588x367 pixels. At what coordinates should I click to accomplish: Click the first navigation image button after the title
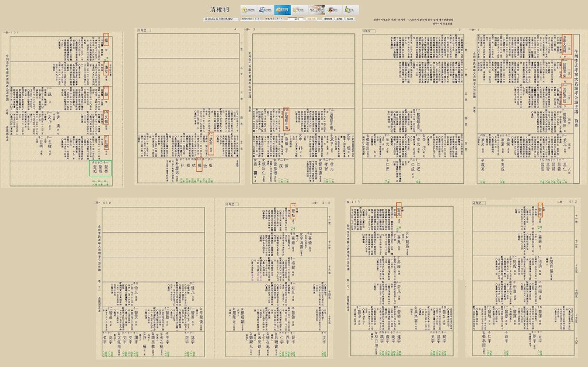pos(248,10)
